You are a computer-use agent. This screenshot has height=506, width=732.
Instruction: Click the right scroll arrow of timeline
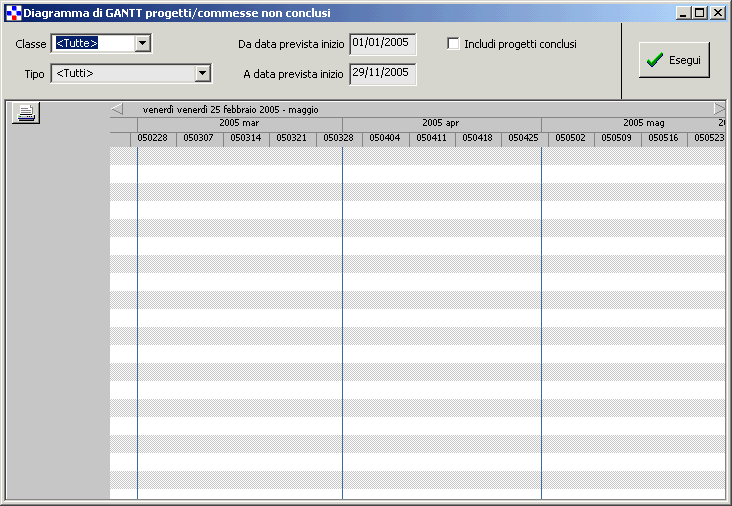(x=719, y=109)
